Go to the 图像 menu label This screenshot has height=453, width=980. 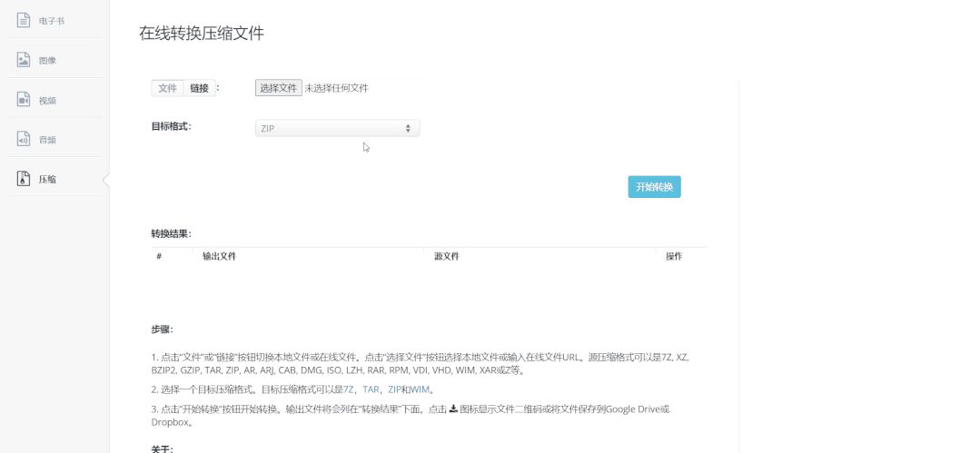click(x=47, y=61)
